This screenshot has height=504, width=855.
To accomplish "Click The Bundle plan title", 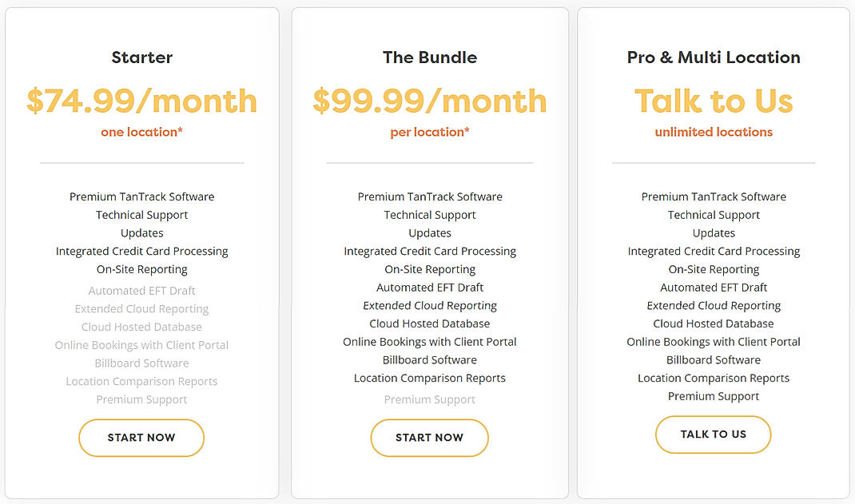I will [x=429, y=57].
